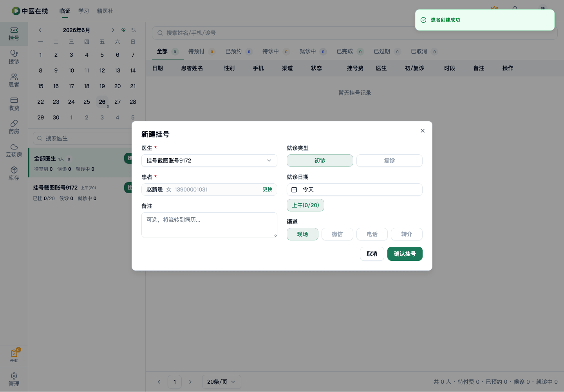Select the 已预约 status tab
This screenshot has width=564, height=392.
click(x=239, y=51)
